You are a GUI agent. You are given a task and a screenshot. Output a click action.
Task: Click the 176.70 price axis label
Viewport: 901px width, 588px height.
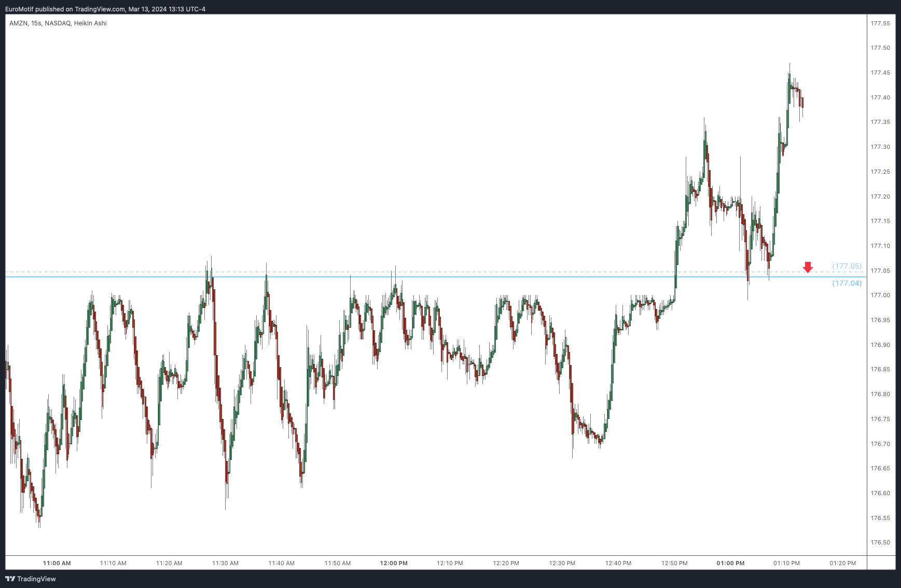880,444
